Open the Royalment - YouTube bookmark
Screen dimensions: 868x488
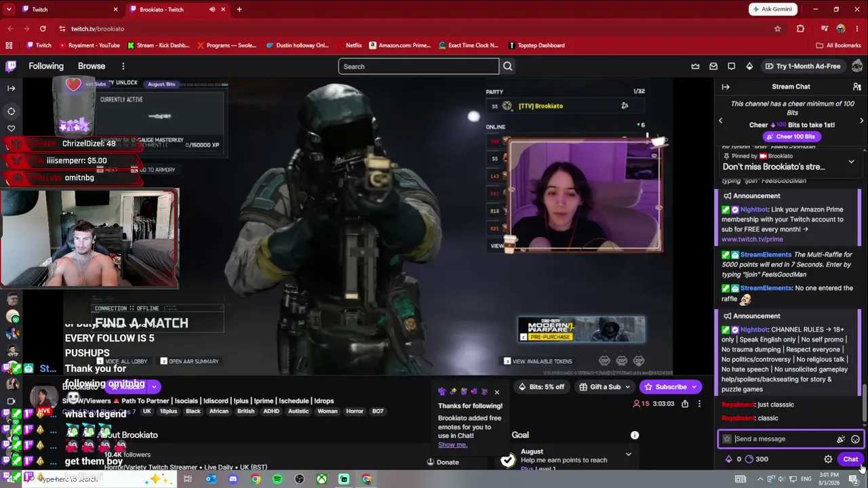90,45
